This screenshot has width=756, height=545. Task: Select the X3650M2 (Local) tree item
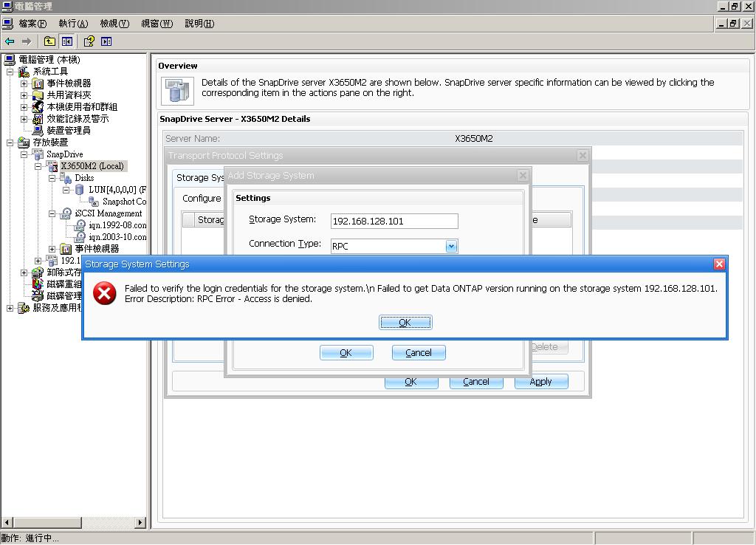92,166
